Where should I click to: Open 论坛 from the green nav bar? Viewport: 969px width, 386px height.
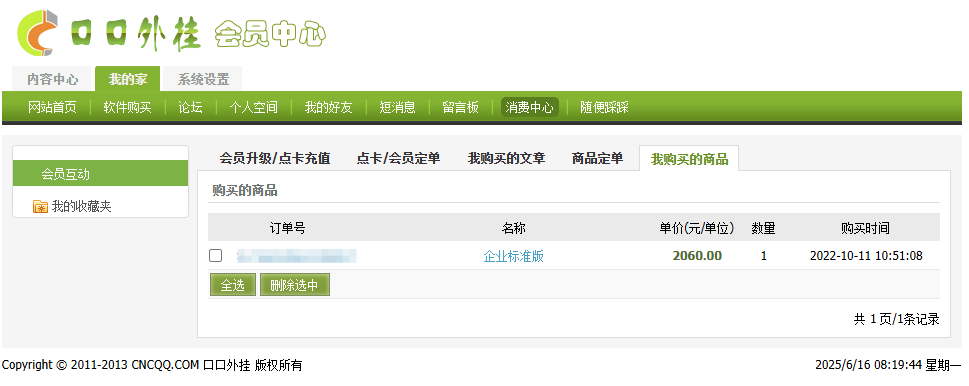click(x=190, y=107)
